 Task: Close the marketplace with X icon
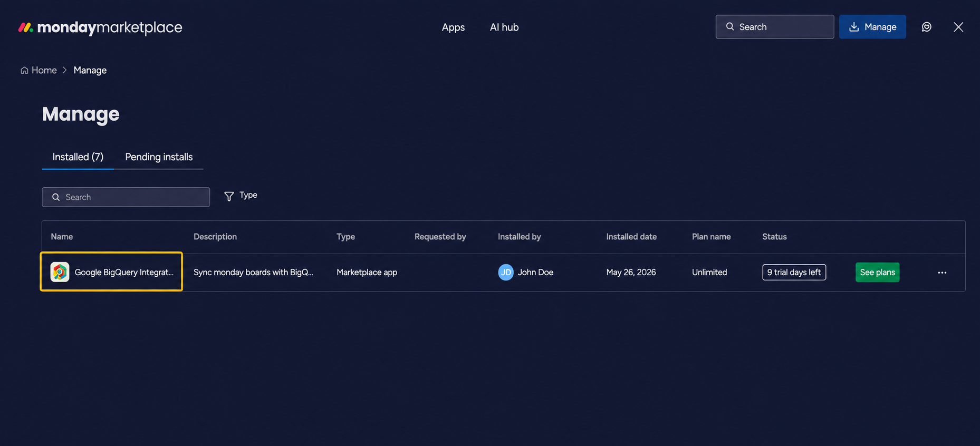pos(958,27)
